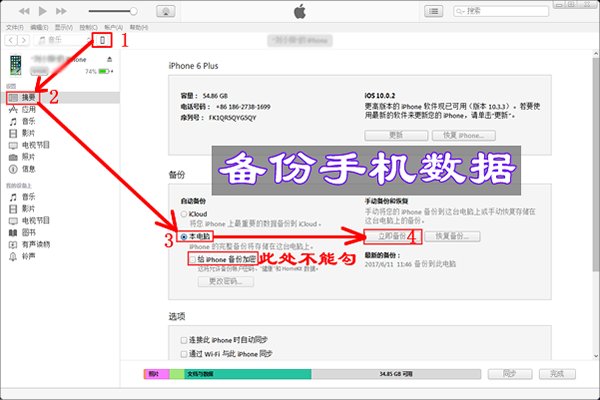Image resolution: width=600 pixels, height=400 pixels.
Task: Open the AirPlay output button
Action: pos(166,11)
